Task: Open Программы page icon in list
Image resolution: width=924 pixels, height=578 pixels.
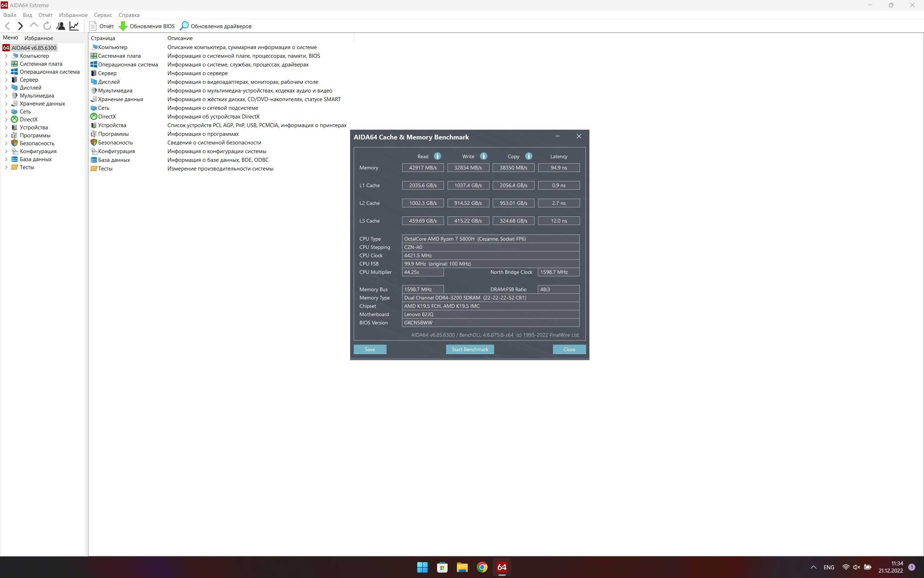Action: (x=94, y=134)
